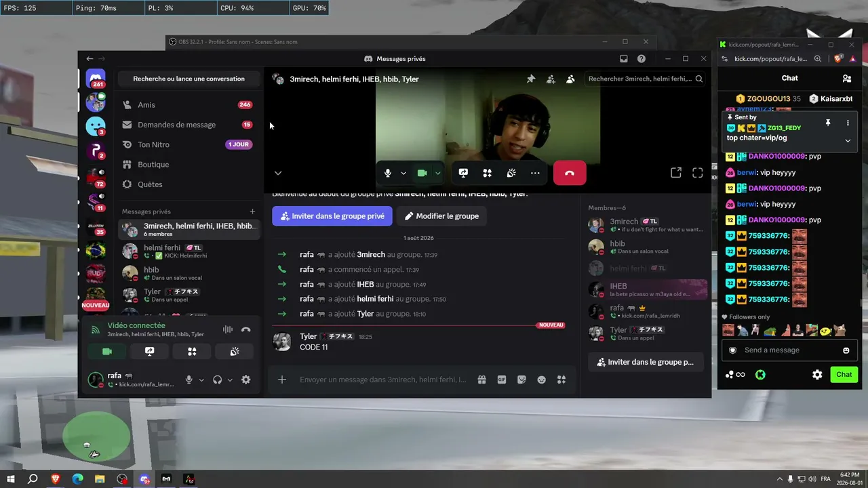Create a new private message (plus icon)
The image size is (868, 488).
[x=253, y=211]
